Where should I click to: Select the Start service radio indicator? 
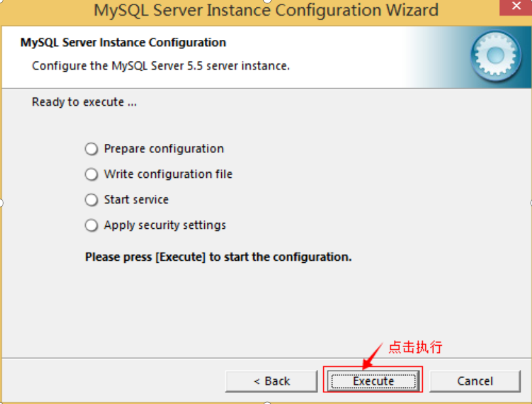(x=91, y=199)
